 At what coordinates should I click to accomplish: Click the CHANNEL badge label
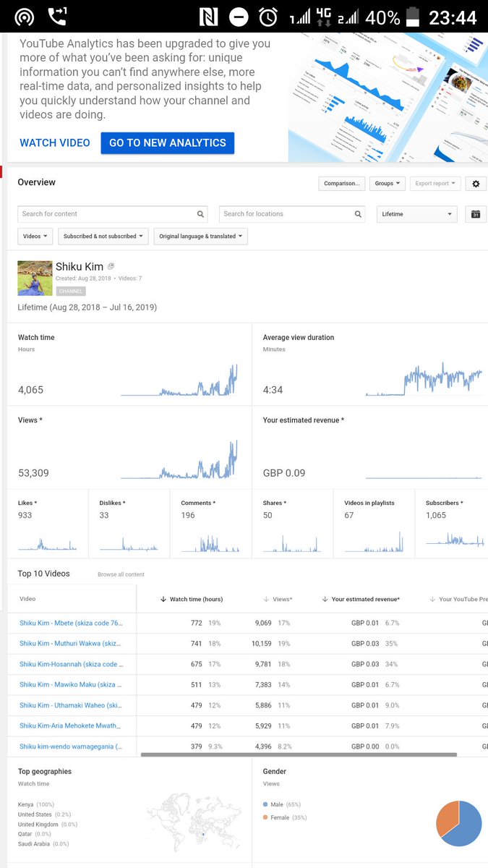coord(71,292)
